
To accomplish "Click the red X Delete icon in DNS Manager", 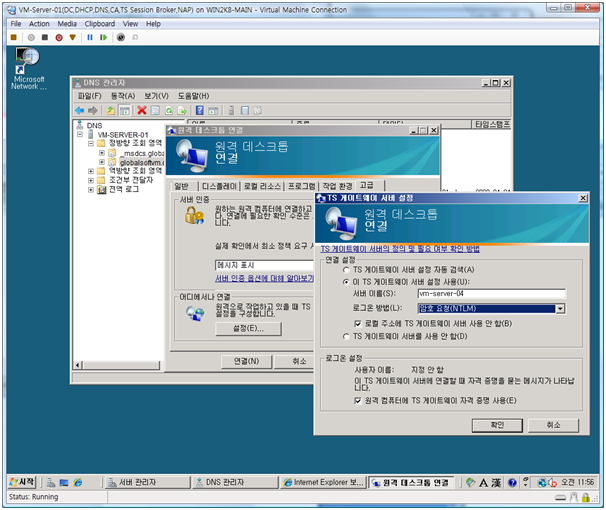I will pos(142,111).
